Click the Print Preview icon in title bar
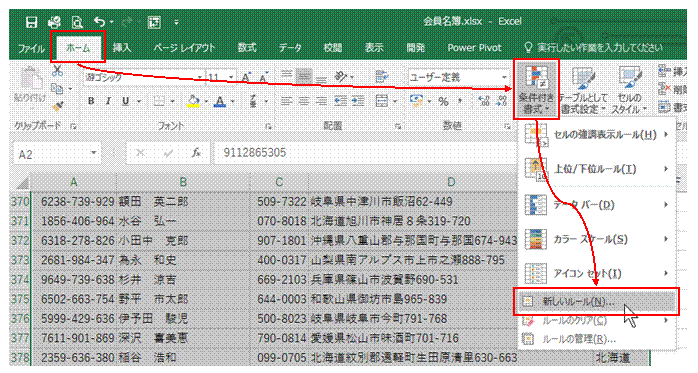Screen dimensions: 698x373 tap(77, 22)
